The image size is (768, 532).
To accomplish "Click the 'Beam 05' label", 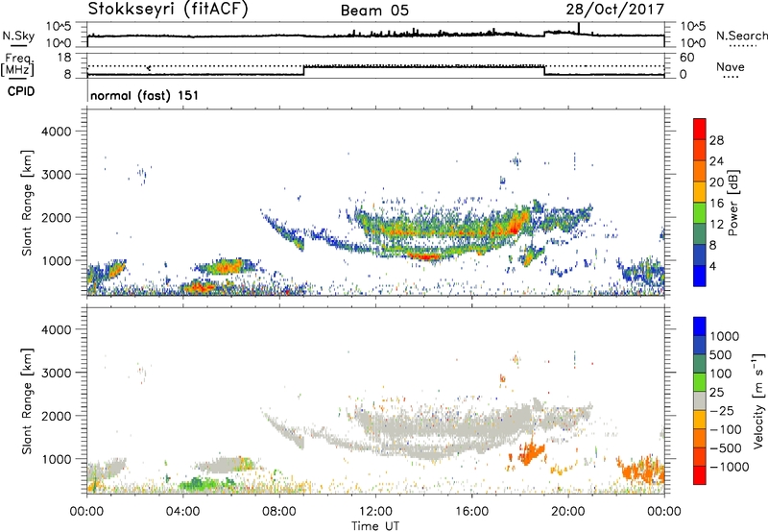I will (x=374, y=11).
